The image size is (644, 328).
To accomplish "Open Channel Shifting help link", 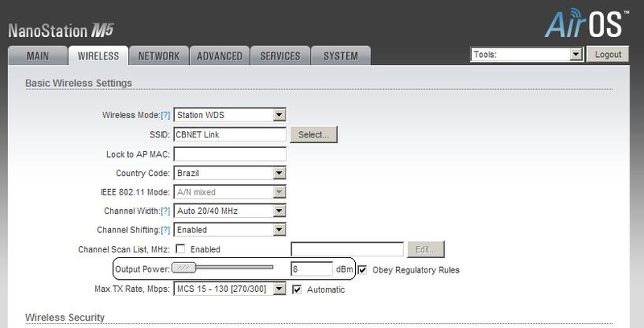I will tap(165, 230).
